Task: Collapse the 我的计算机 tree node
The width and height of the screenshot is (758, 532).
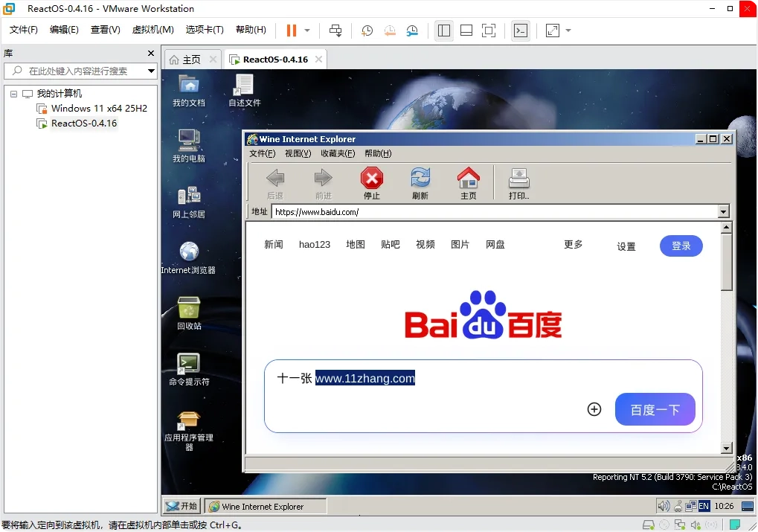Action: tap(13, 94)
